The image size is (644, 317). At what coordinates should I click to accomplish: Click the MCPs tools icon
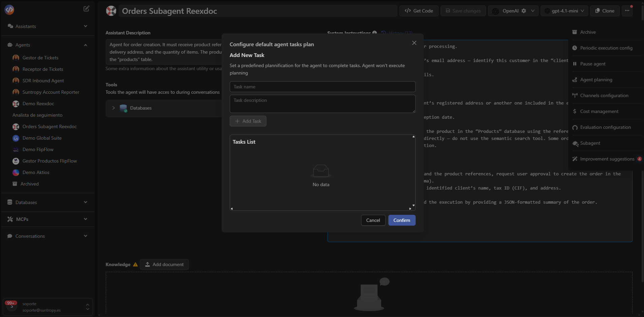(10, 219)
